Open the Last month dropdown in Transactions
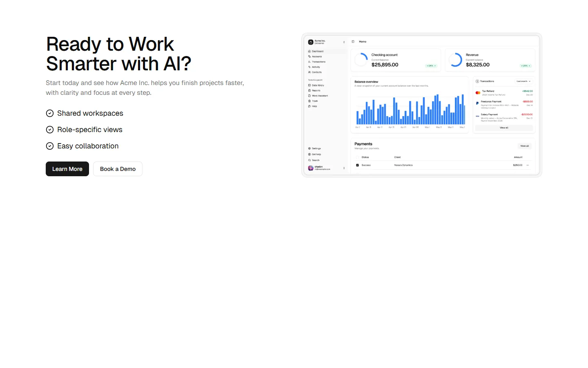This screenshot has height=368, width=588. click(523, 81)
